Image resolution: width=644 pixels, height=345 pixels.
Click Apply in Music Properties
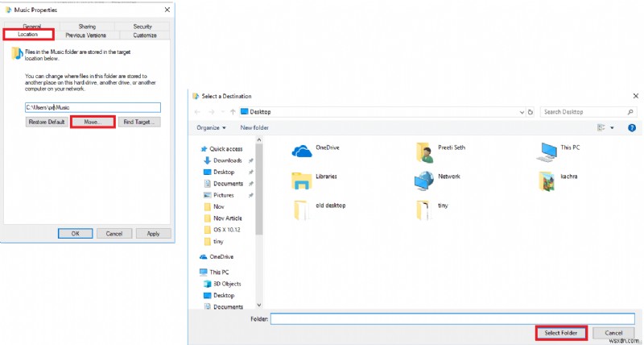point(153,234)
